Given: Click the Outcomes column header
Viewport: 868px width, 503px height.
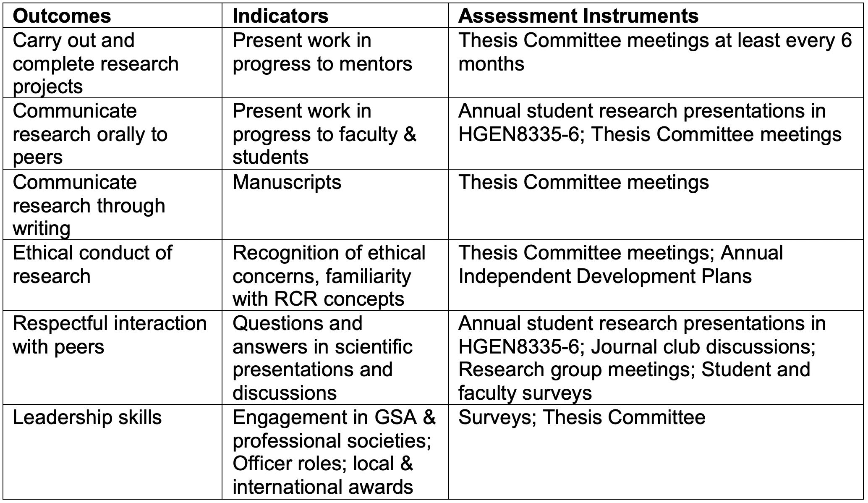Looking at the screenshot, I should coord(112,16).
